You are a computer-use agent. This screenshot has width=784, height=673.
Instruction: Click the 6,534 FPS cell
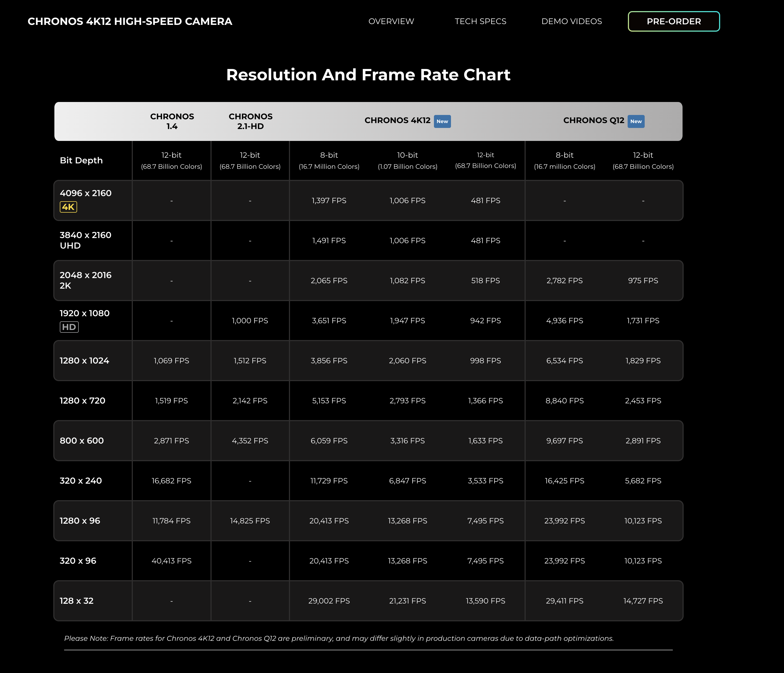click(x=565, y=361)
